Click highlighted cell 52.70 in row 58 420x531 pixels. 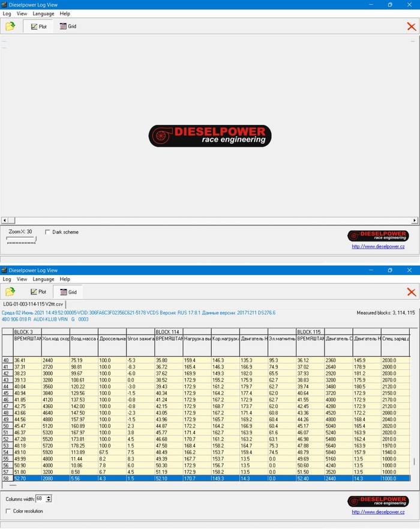pos(28,479)
